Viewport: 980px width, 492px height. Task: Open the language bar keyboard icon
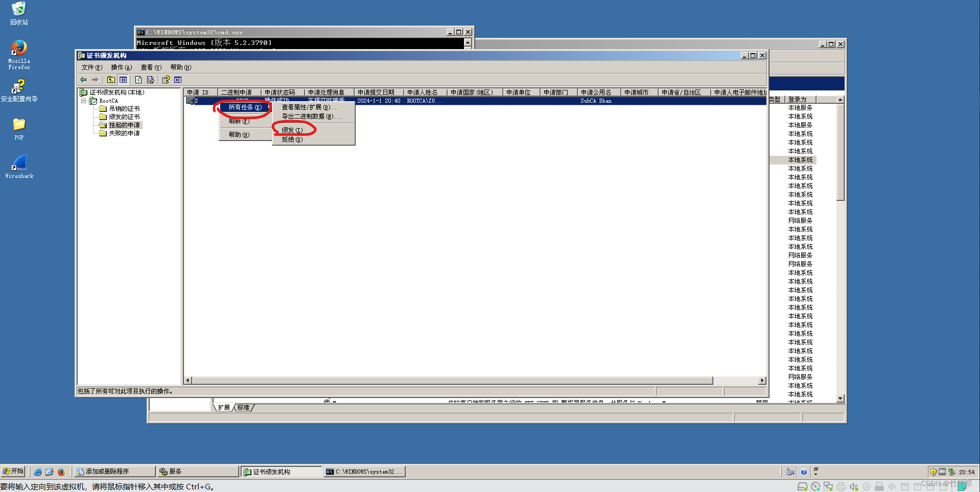[x=790, y=472]
